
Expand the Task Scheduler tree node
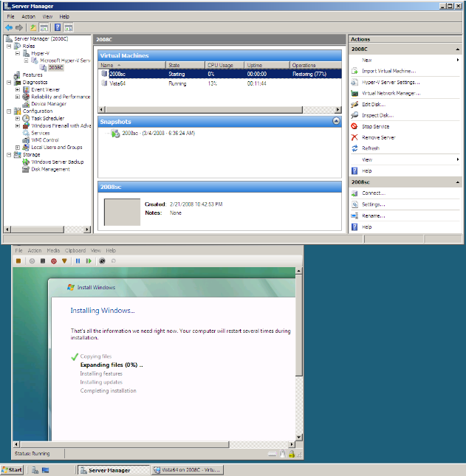point(18,118)
